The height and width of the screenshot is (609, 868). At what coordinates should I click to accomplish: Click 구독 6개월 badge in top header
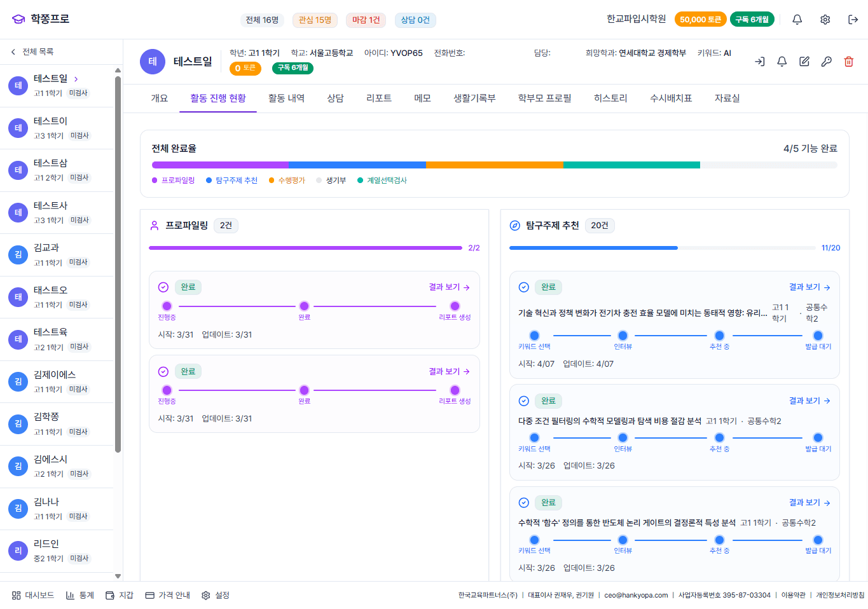(752, 20)
